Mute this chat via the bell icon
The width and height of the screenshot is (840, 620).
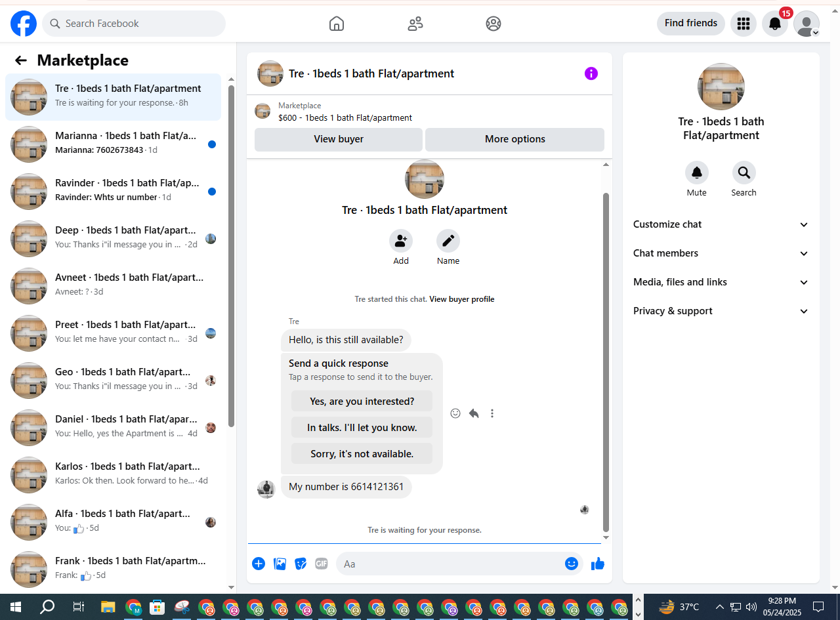(x=697, y=173)
